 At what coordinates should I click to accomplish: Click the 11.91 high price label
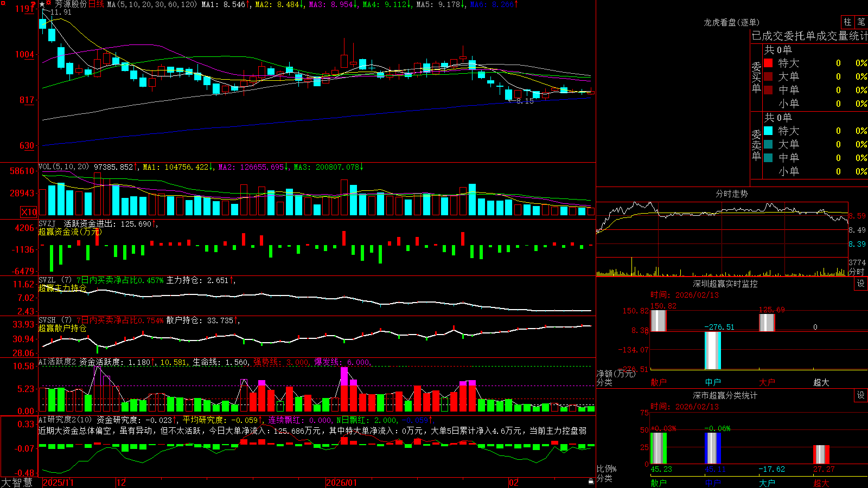pos(61,12)
